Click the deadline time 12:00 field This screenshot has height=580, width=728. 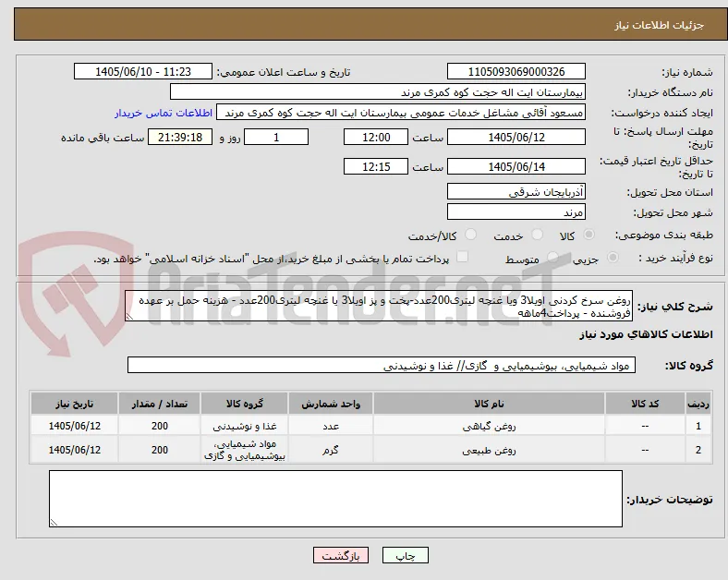pos(376,138)
